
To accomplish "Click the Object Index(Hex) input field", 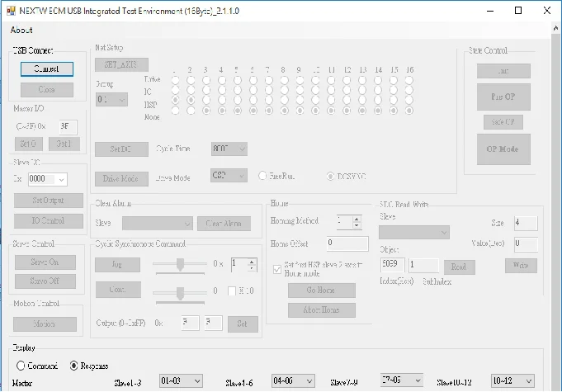I will (x=392, y=265).
